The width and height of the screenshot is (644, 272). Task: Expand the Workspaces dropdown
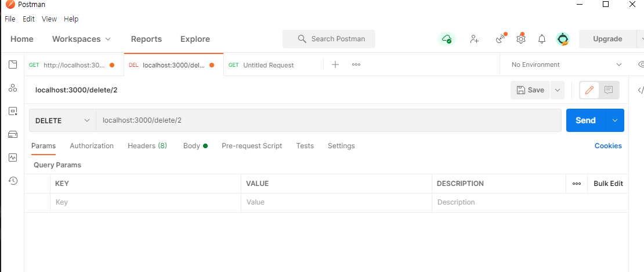pos(81,39)
